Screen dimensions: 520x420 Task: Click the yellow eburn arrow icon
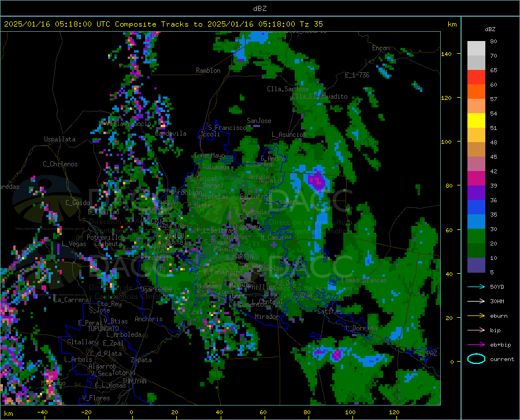point(476,316)
